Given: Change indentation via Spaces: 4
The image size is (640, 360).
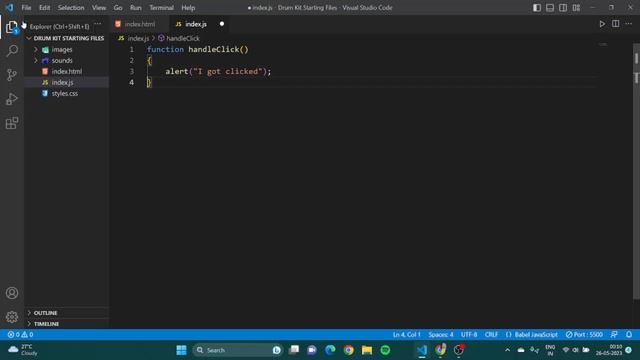Looking at the screenshot, I should click(x=441, y=334).
